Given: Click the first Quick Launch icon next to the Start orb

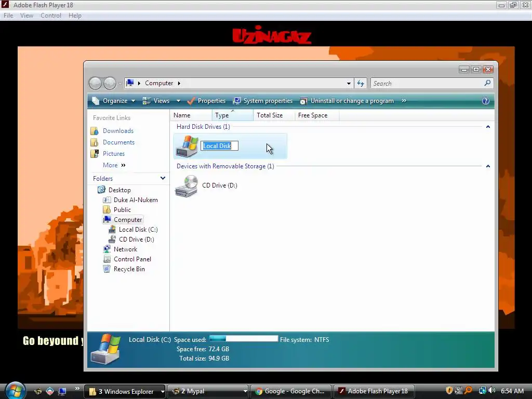Looking at the screenshot, I should coord(38,391).
